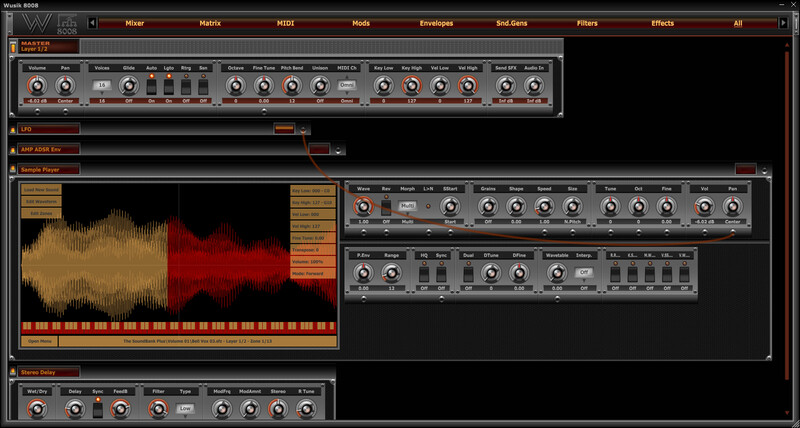Switch to the Envelopes tab
The height and width of the screenshot is (428, 800).
tap(435, 22)
